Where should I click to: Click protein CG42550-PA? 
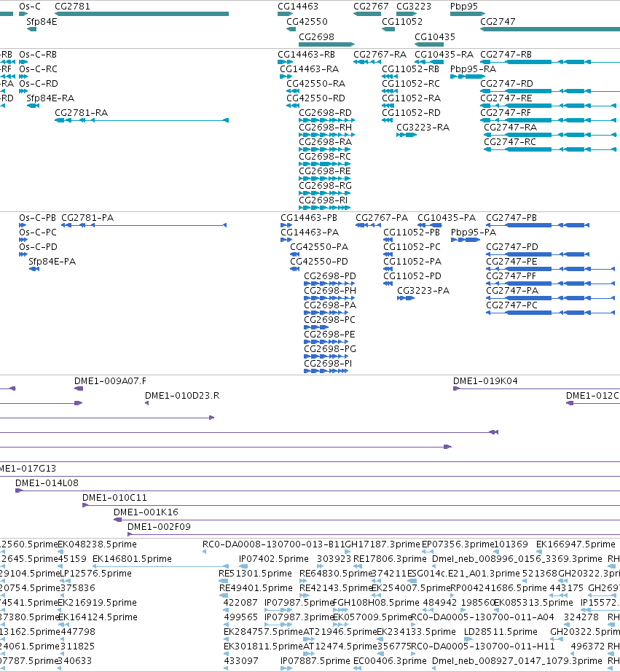pos(319,247)
